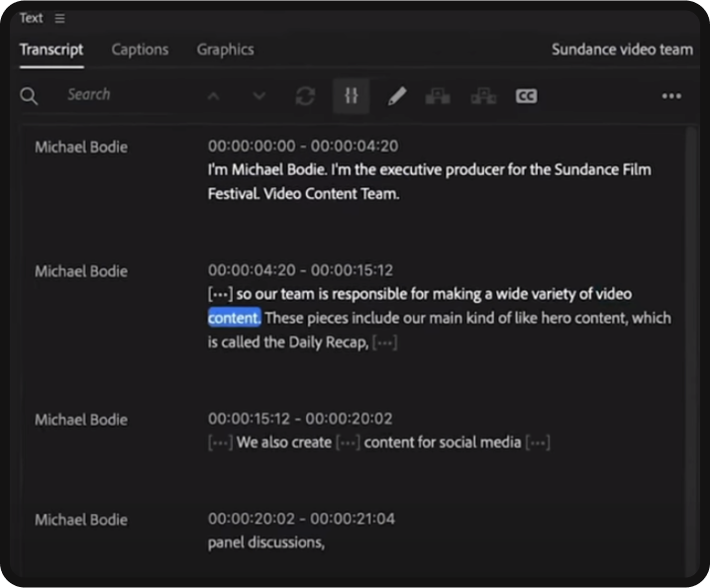Screen dimensions: 710x588
Task: Click the search magnifier icon
Action: pos(29,96)
